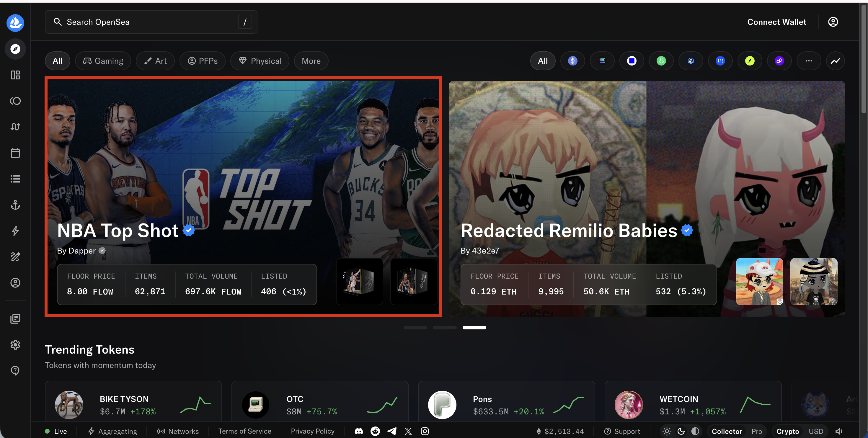Focus the Search OpenSea field
Image resolution: width=868 pixels, height=438 pixels.
151,22
